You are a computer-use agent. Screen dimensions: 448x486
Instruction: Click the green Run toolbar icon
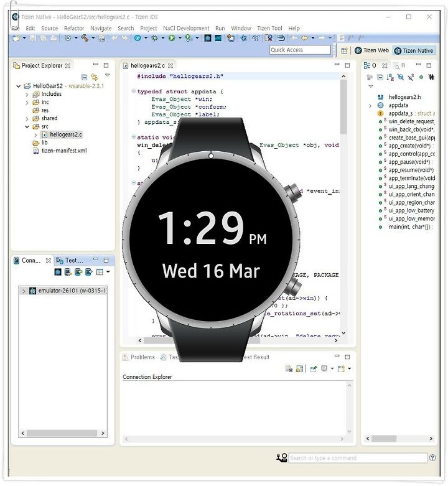(x=172, y=38)
